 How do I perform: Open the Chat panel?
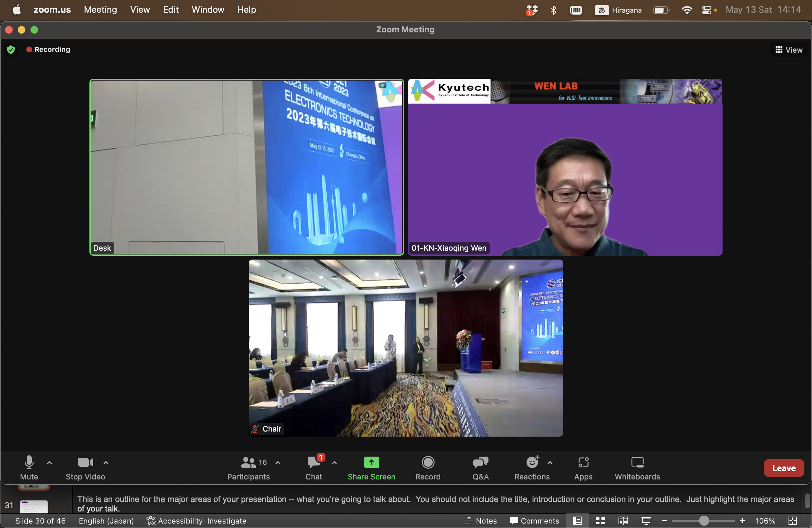[x=313, y=468]
